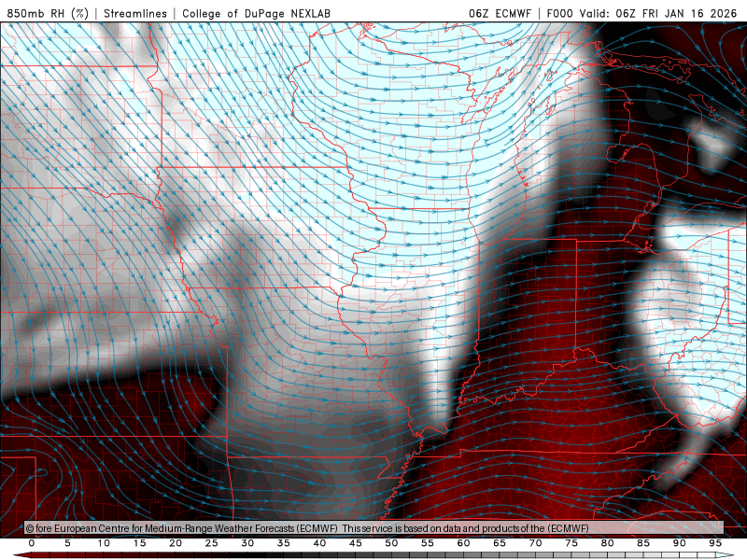Click the "F000" forecast hour text
Screen dimensions: 747x560
559,13
